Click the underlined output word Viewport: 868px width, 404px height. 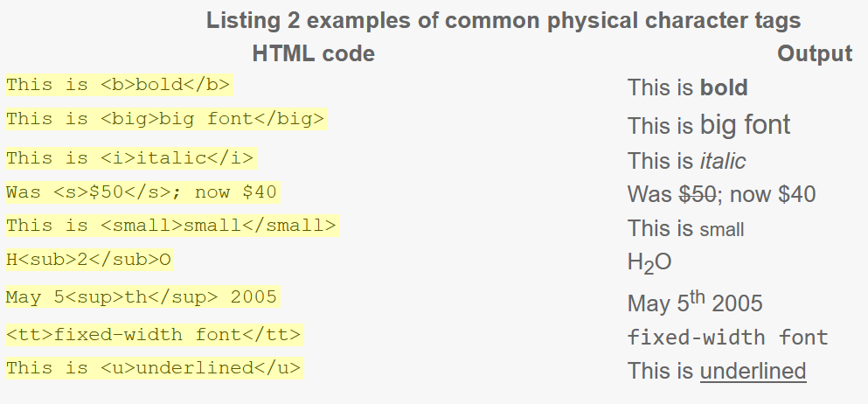tap(753, 371)
